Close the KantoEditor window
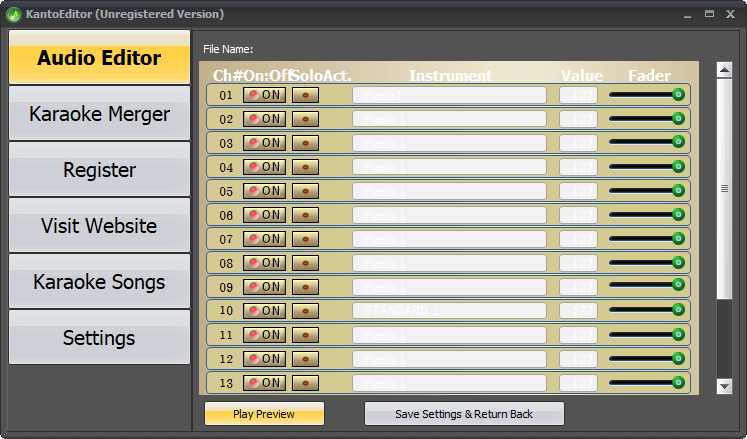 point(730,14)
